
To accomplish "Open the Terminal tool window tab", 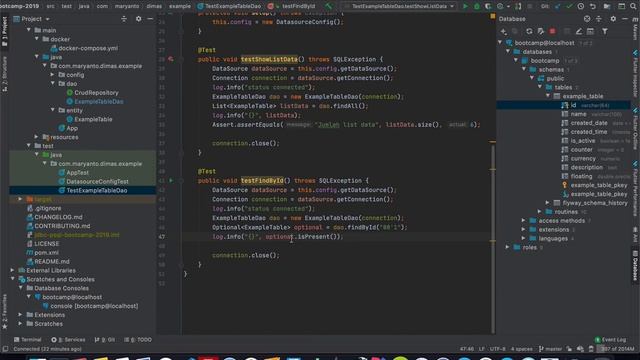I will [x=28, y=340].
